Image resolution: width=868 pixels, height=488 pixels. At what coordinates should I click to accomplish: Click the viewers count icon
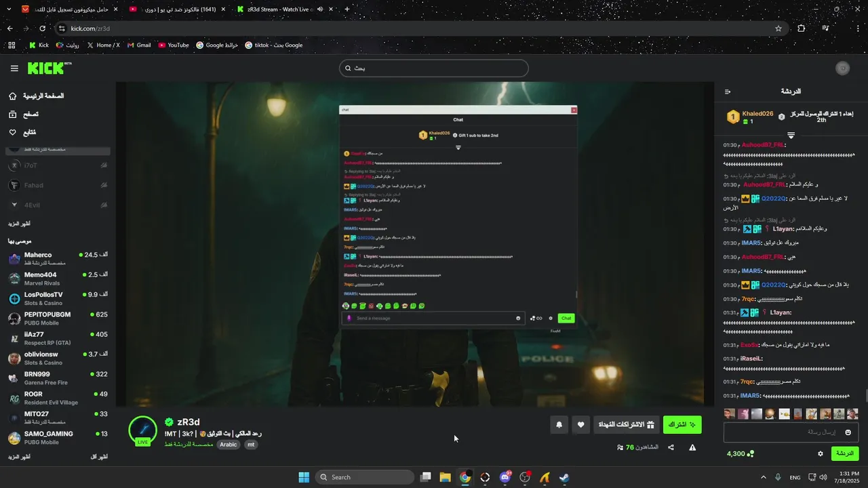(620, 447)
